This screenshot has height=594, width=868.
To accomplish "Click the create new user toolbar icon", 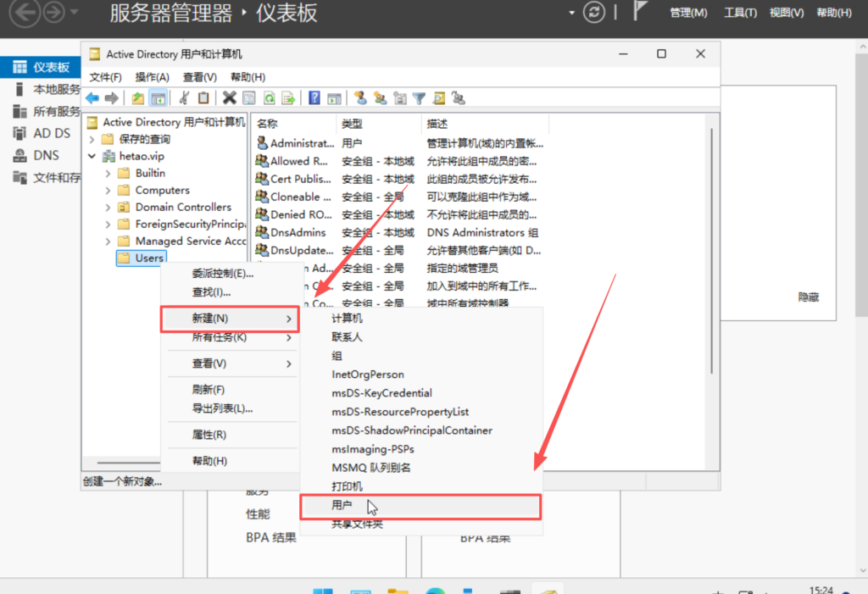I will click(x=359, y=98).
